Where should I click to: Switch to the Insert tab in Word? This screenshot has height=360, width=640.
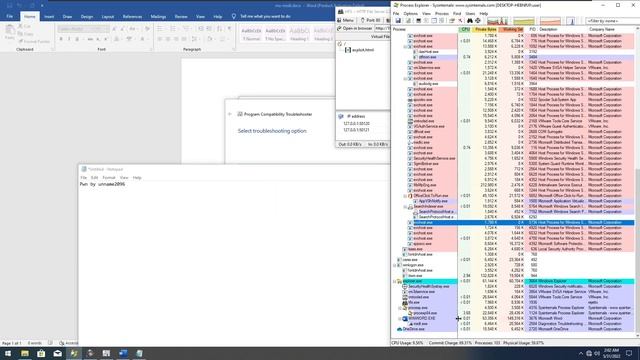point(49,16)
